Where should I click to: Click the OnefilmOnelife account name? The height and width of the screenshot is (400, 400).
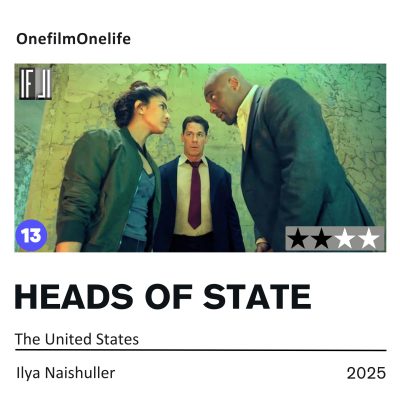click(x=73, y=39)
